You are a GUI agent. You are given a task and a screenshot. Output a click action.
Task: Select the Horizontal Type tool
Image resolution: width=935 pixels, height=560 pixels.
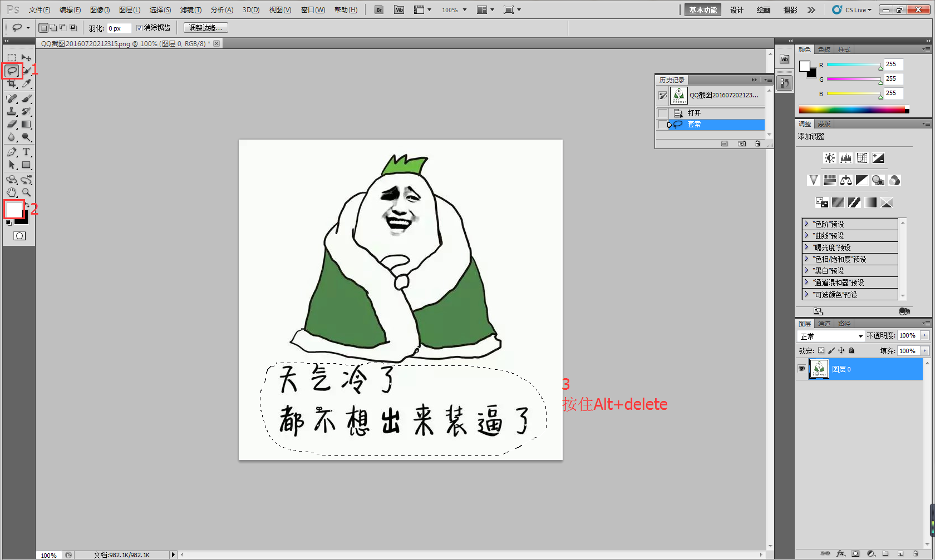click(26, 152)
